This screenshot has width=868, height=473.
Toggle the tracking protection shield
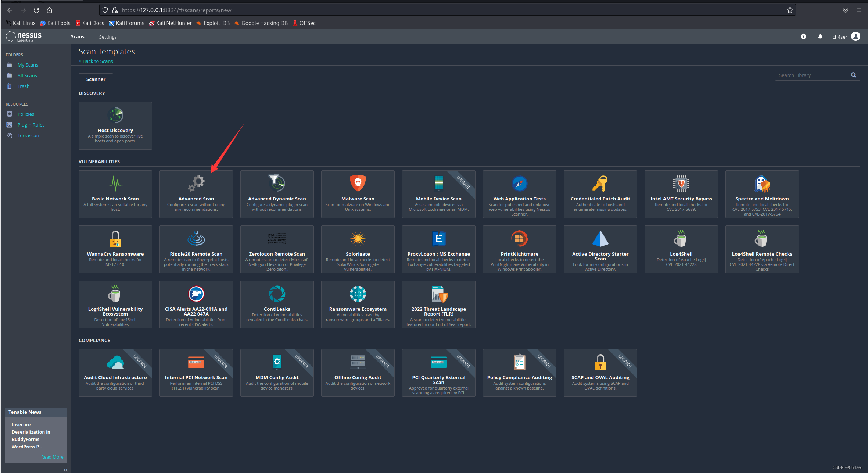(x=105, y=10)
